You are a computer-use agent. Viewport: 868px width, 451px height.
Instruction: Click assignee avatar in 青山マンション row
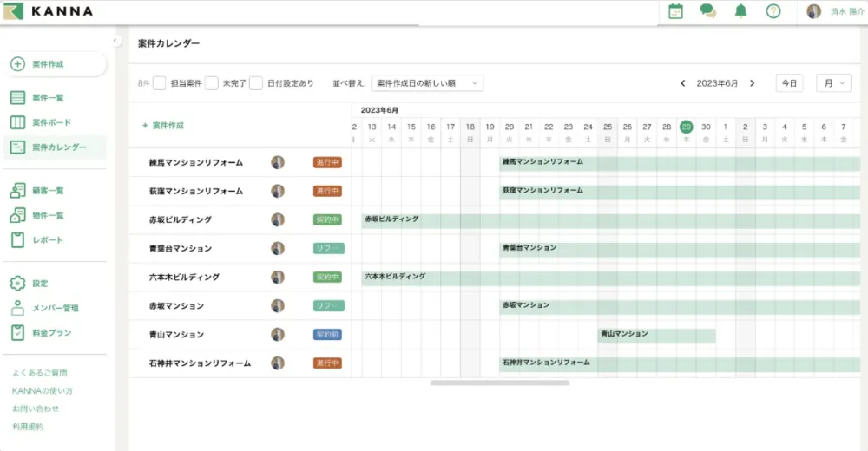click(x=278, y=334)
